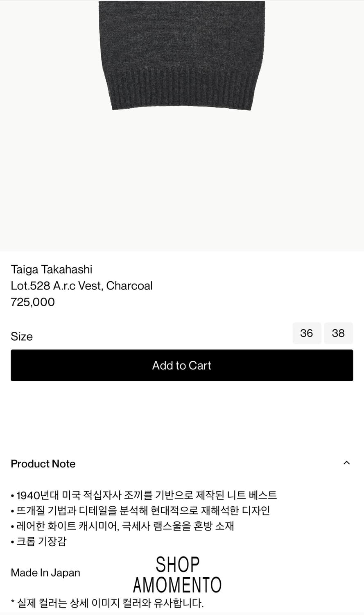Click the word SHOP in the watermark
This screenshot has width=364, height=615.
[x=177, y=565]
